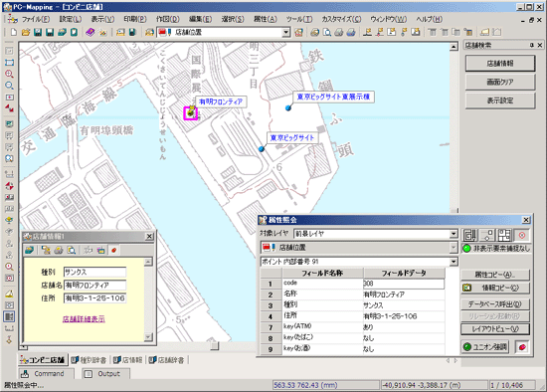
Task: Switch to the 店情報 tab
Action: 128,360
